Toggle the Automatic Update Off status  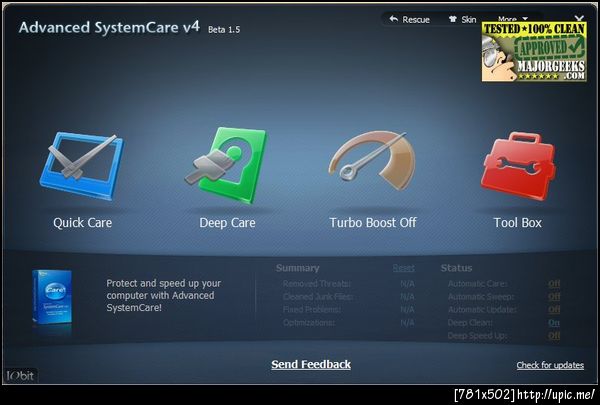click(x=554, y=309)
